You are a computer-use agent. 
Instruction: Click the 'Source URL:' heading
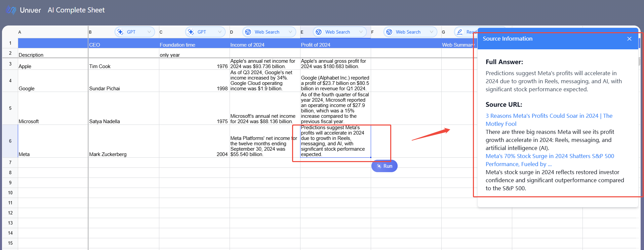[x=504, y=105]
